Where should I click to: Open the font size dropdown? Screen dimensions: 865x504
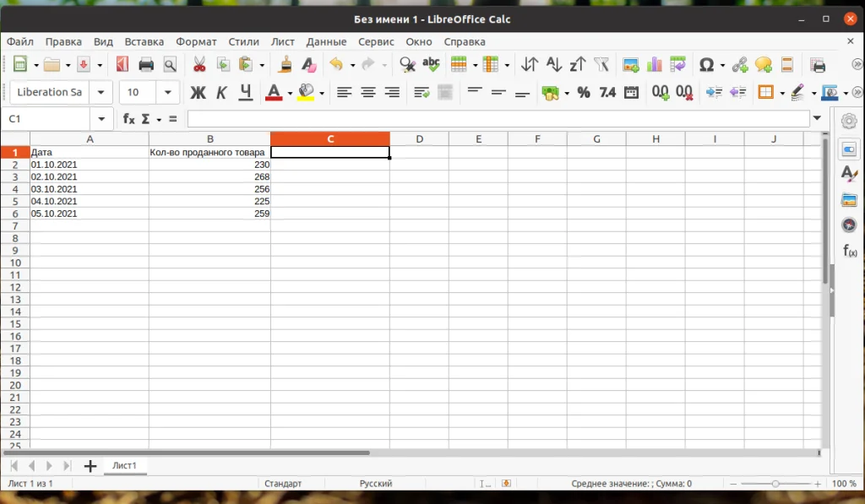pos(166,92)
